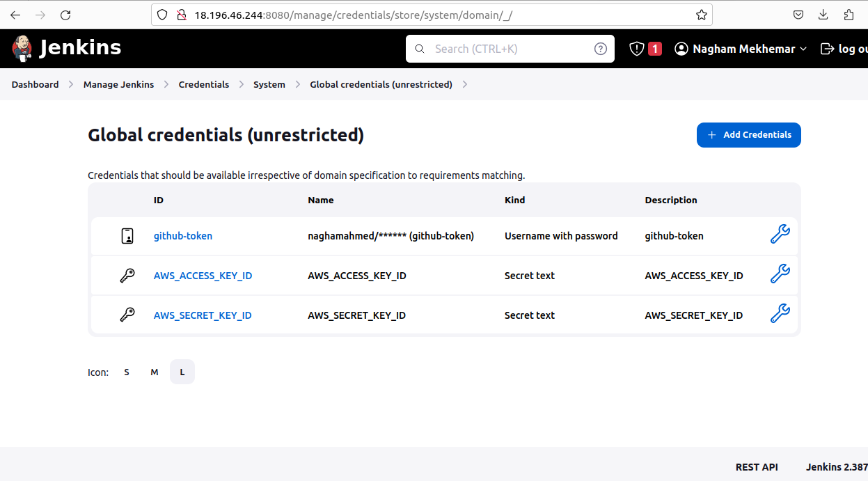This screenshot has width=868, height=481.
Task: Click the magnifier icon in search box
Action: pos(419,49)
